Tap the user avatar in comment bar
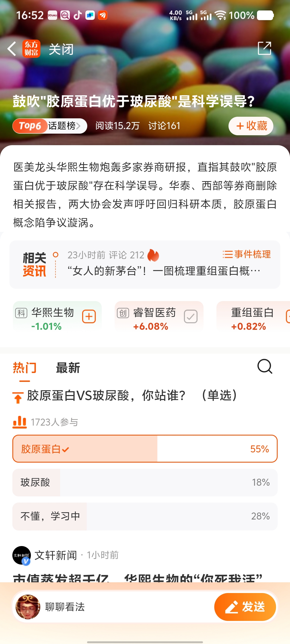Viewport: 290px width, 644px height. (28, 607)
